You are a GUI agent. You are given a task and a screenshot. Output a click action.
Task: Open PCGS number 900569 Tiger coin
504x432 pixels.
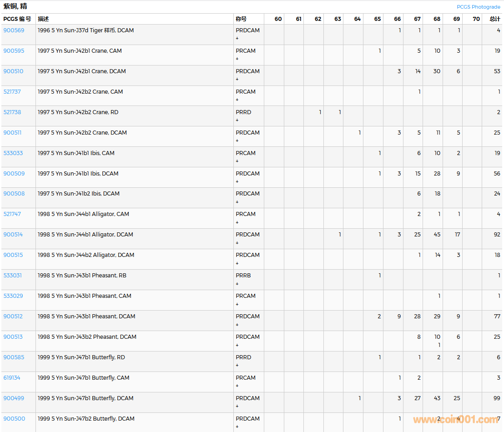click(14, 30)
